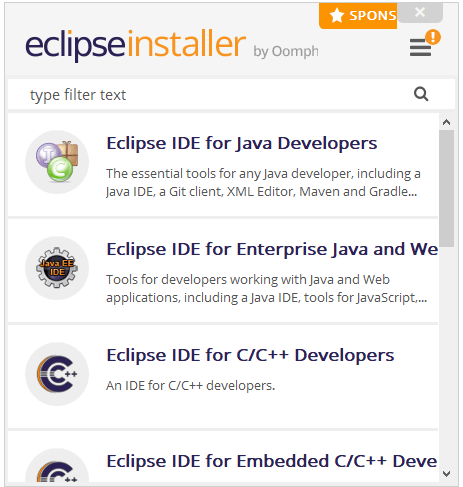The height and width of the screenshot is (487, 463).
Task: Select Eclipse IDE for Java Developers title
Action: tap(242, 143)
